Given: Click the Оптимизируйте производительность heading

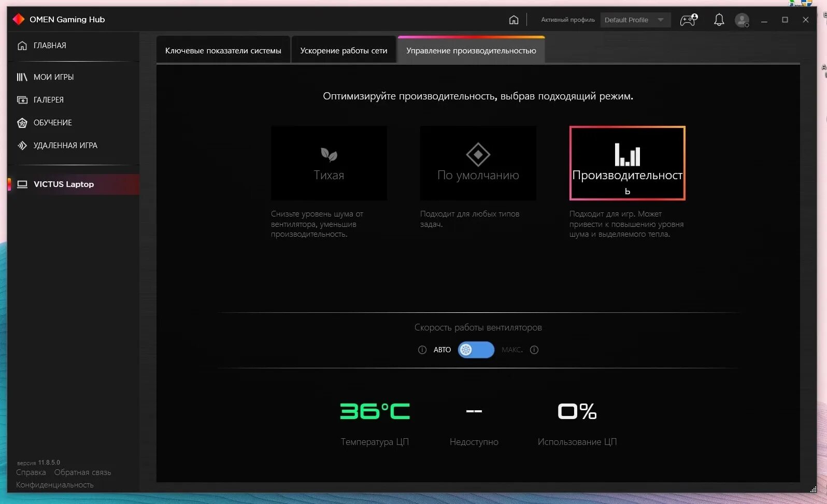Looking at the screenshot, I should (478, 96).
